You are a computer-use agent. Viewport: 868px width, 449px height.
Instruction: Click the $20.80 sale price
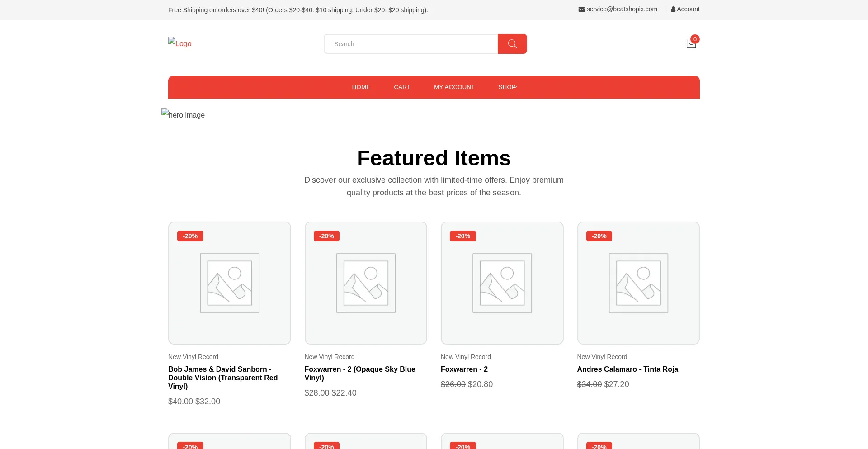[x=480, y=384]
